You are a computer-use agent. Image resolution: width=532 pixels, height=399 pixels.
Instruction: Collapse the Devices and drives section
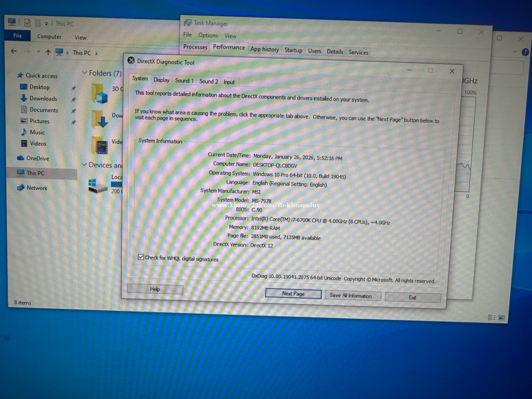(x=84, y=165)
